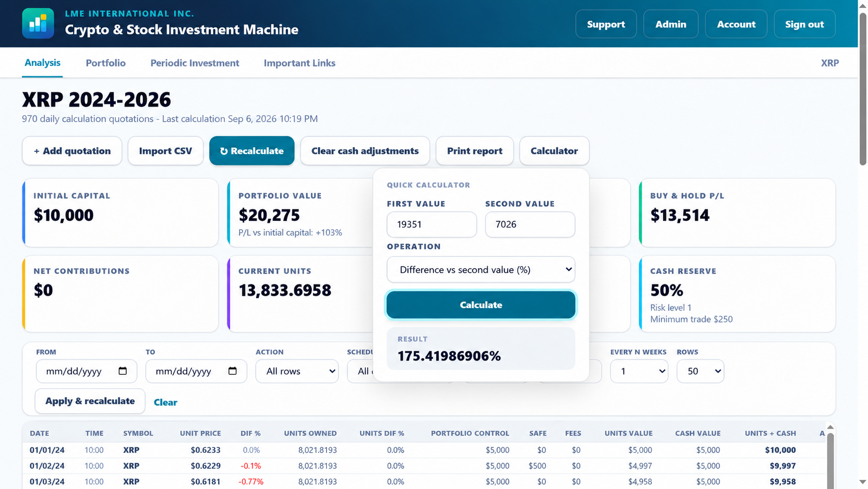Click the UNIT PRICE column header
Screen dimensions: 868x489
[x=200, y=433]
